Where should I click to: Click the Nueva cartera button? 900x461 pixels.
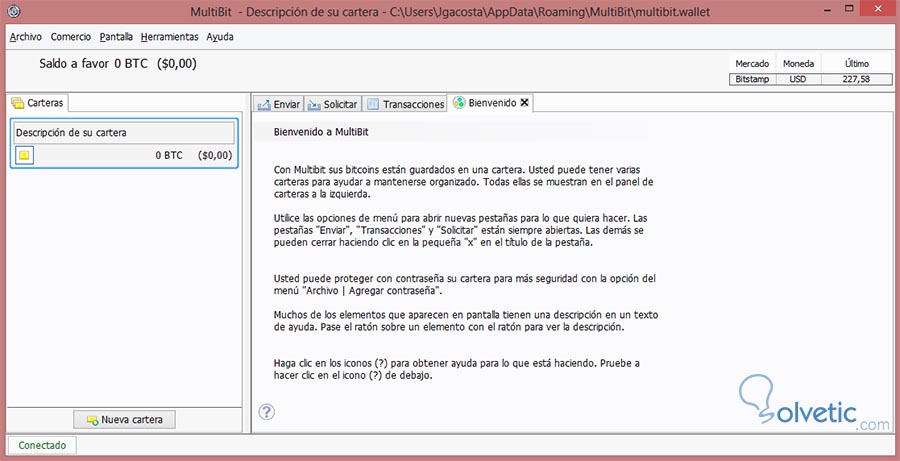pos(125,420)
